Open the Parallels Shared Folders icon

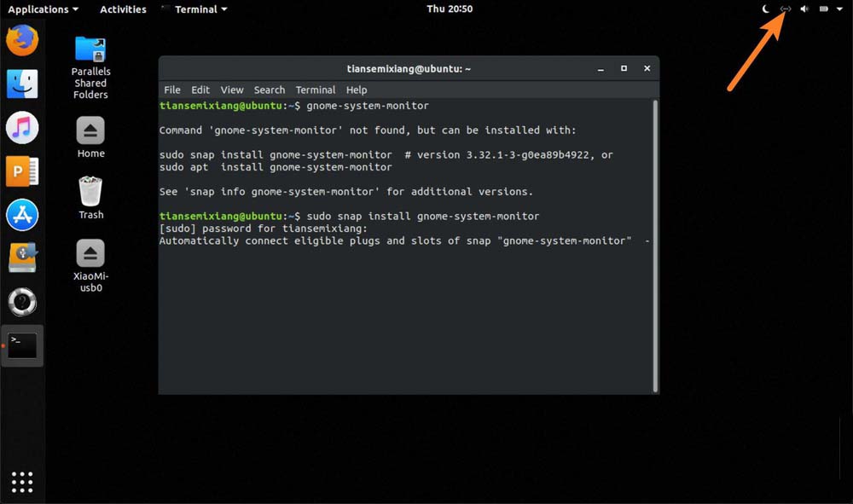(90, 49)
